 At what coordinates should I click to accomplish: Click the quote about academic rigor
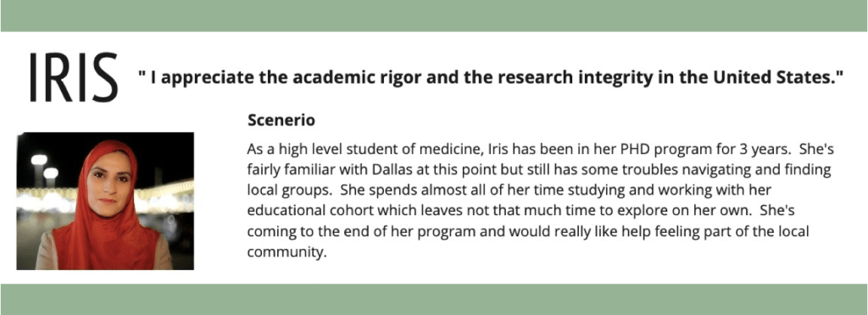coord(490,78)
